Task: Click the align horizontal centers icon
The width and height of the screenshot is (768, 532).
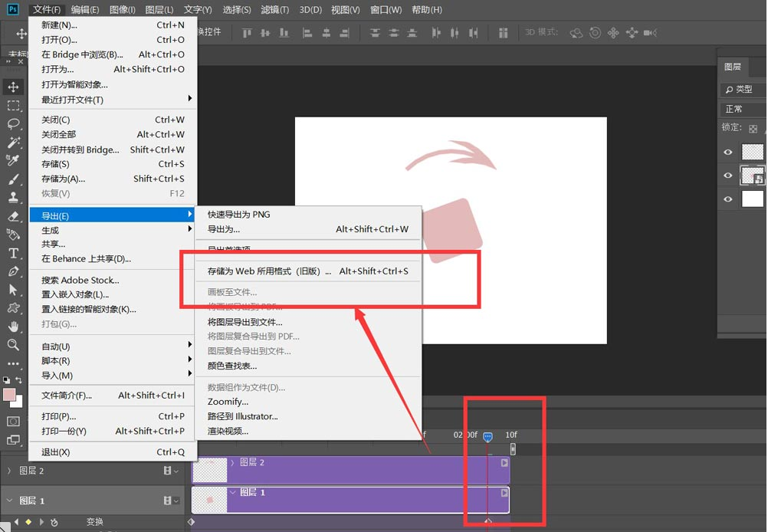Action: pos(326,33)
